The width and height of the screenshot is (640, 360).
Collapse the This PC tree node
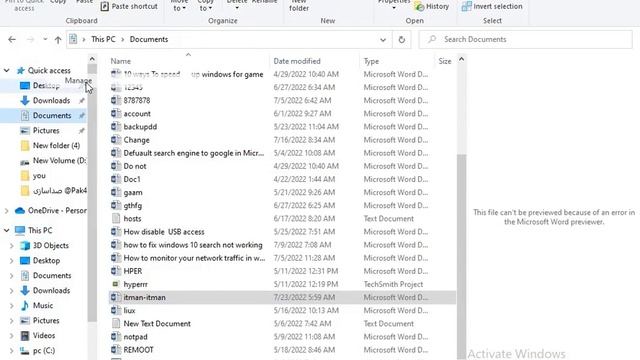pos(7,231)
